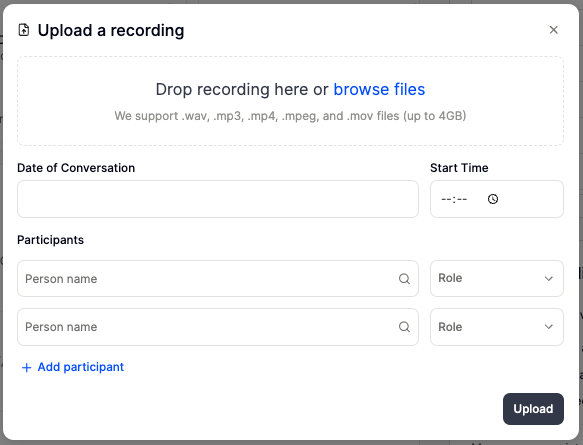
Task: Click the plus icon next to Add participant
Action: tap(26, 368)
